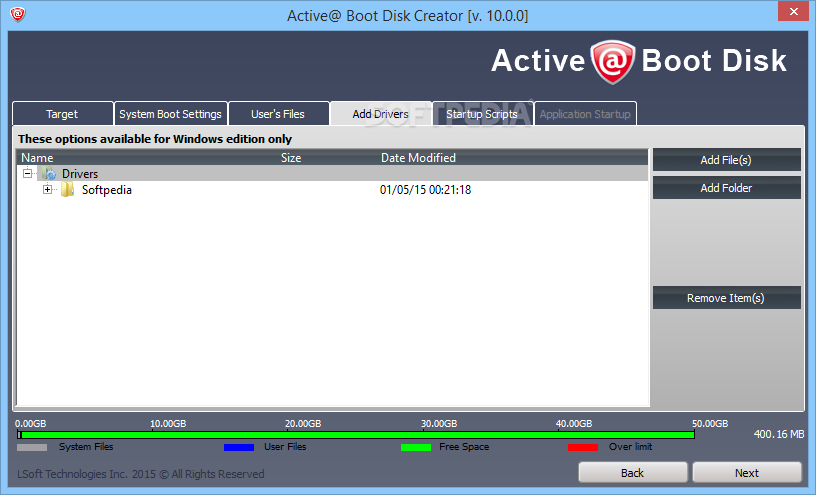Click the Add File(s) button
Image resolution: width=816 pixels, height=495 pixels.
pyautogui.click(x=726, y=160)
